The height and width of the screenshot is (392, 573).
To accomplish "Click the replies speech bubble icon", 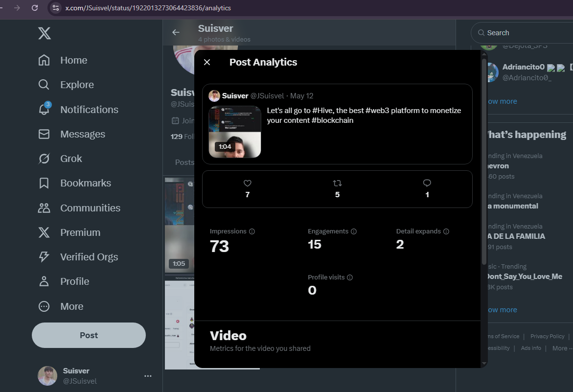I will click(x=427, y=183).
